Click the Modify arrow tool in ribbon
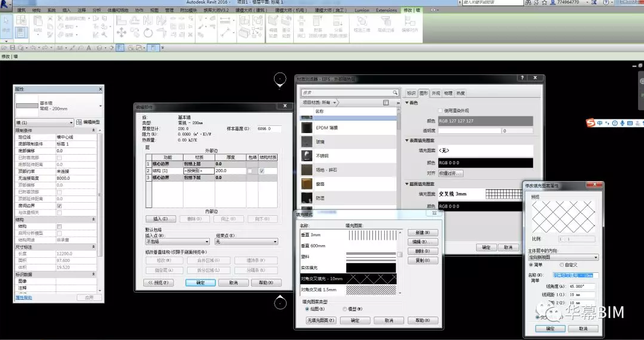Viewport: 644px width, 340px height. tap(7, 25)
